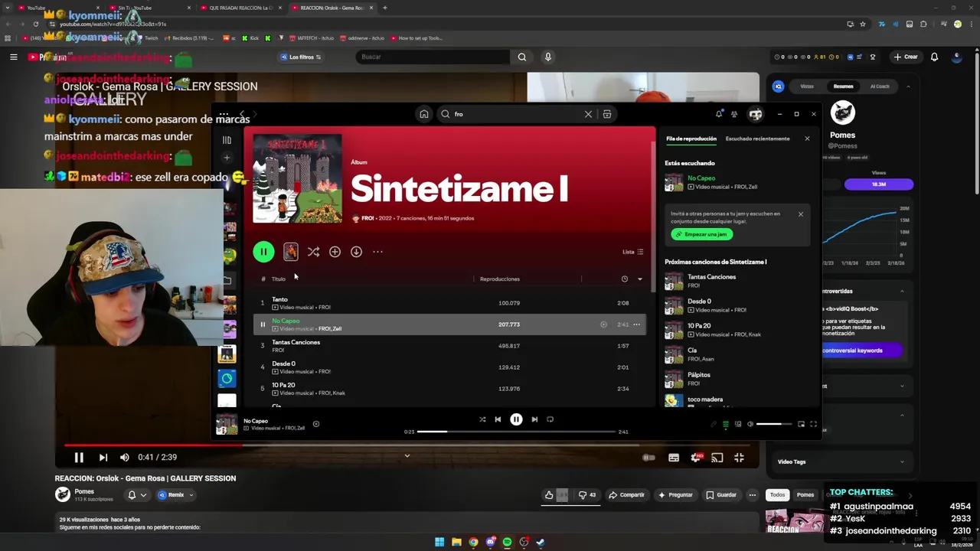Expand Your Library in the Spotify sidebar
This screenshot has height=551, width=980.
[x=227, y=140]
